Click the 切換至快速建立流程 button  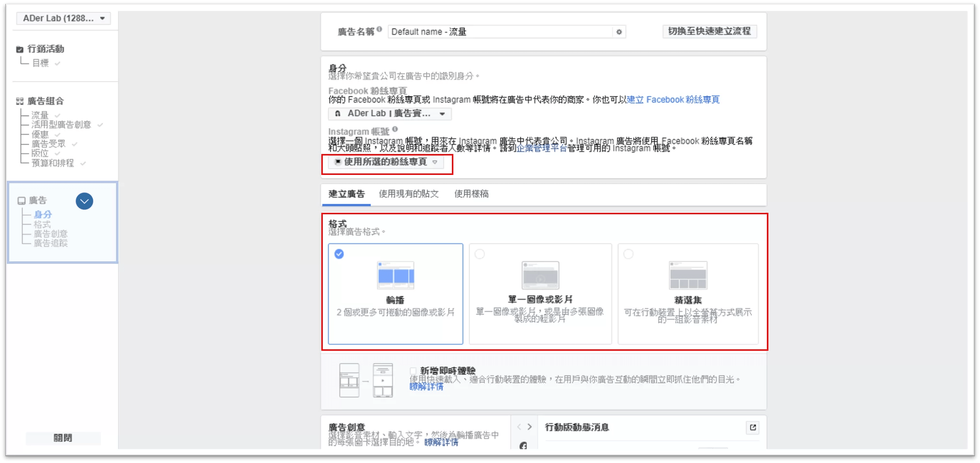pos(710,32)
